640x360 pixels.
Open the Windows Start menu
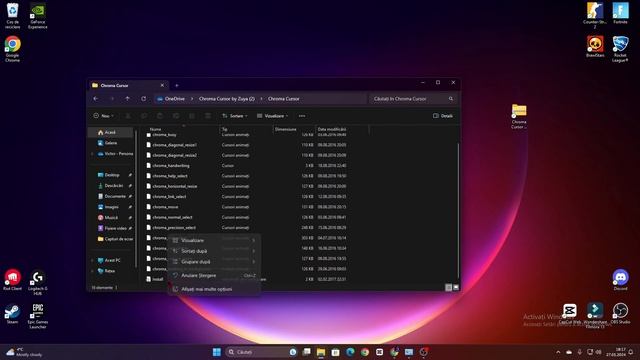pyautogui.click(x=217, y=352)
